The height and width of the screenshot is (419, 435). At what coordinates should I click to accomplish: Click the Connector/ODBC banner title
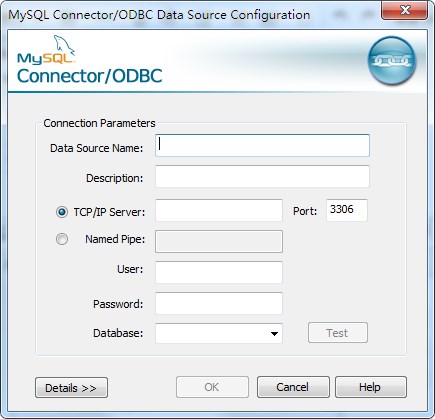pyautogui.click(x=90, y=76)
